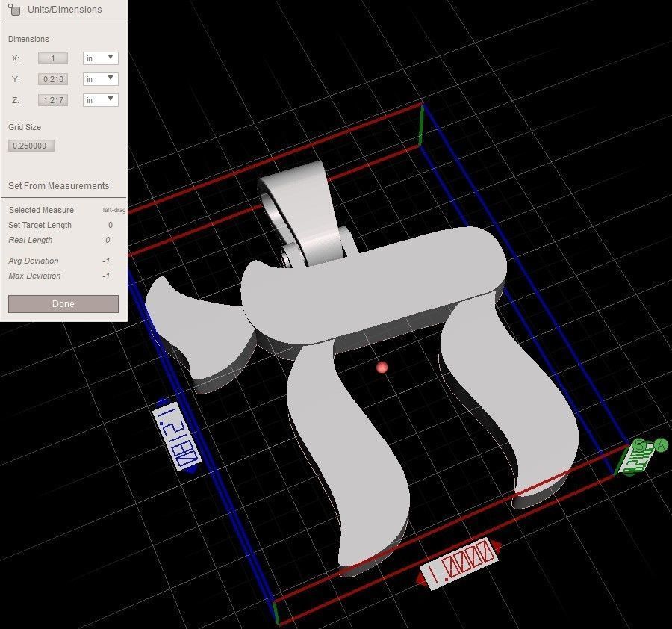
Task: Click the Max Deviation value
Action: (x=106, y=276)
